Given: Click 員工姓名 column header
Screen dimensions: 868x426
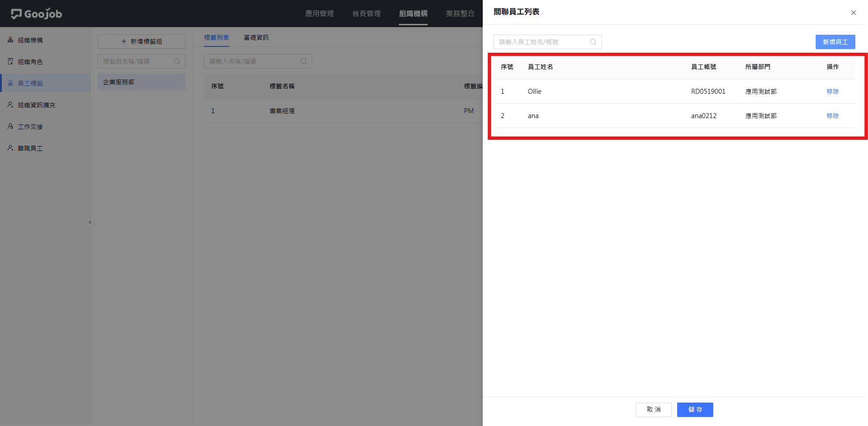Looking at the screenshot, I should (x=540, y=67).
